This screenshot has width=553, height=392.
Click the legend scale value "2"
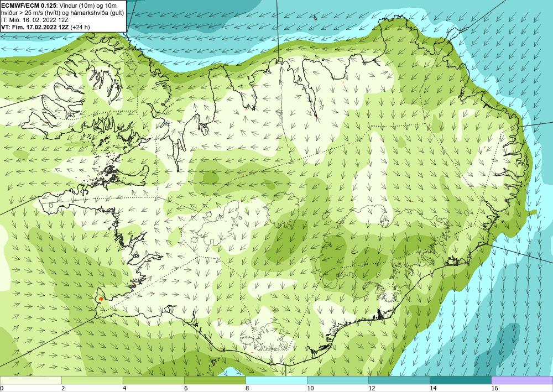(x=63, y=388)
